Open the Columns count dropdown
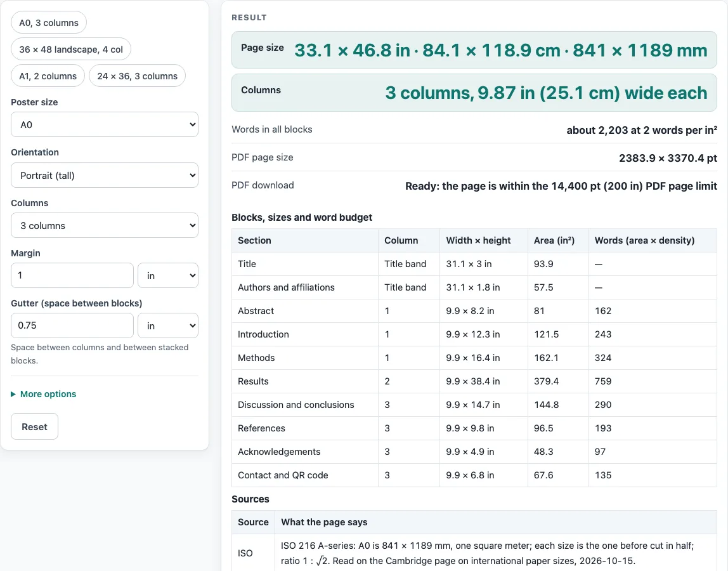Viewport: 728px width, 571px height. [105, 225]
